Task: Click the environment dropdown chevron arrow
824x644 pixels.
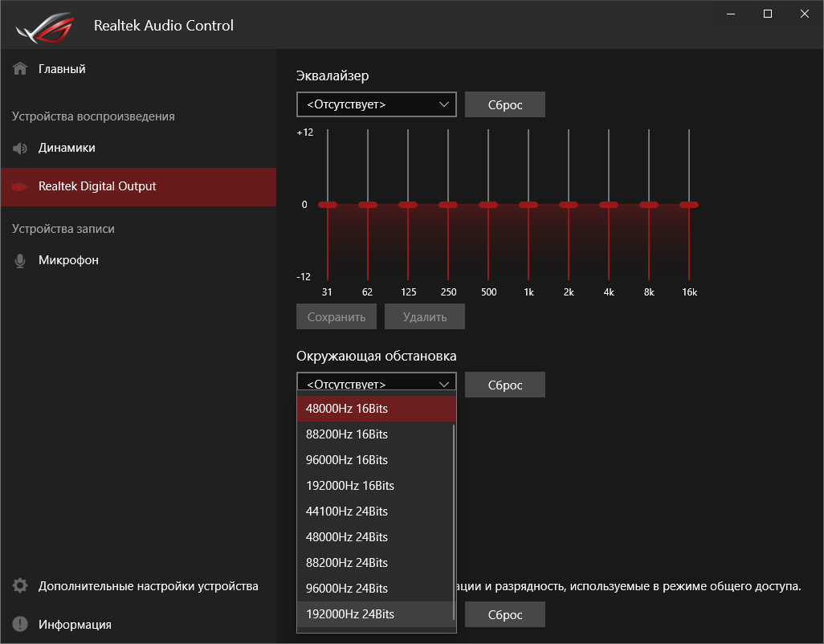Action: click(444, 384)
